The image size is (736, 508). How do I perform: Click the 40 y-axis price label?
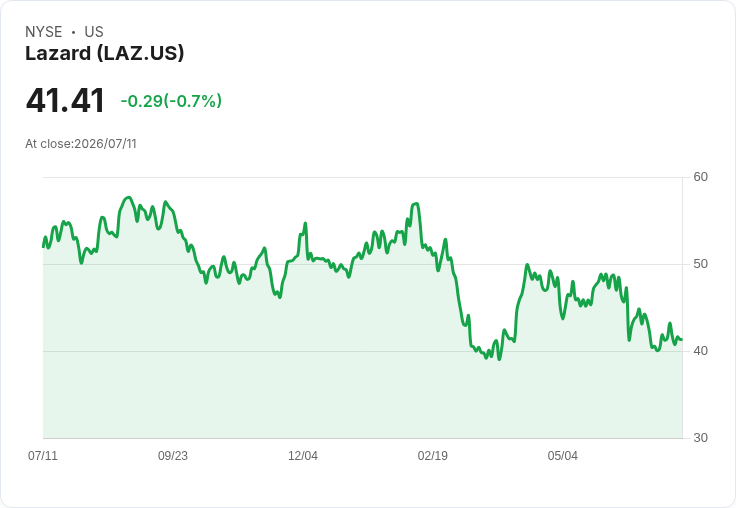(700, 351)
